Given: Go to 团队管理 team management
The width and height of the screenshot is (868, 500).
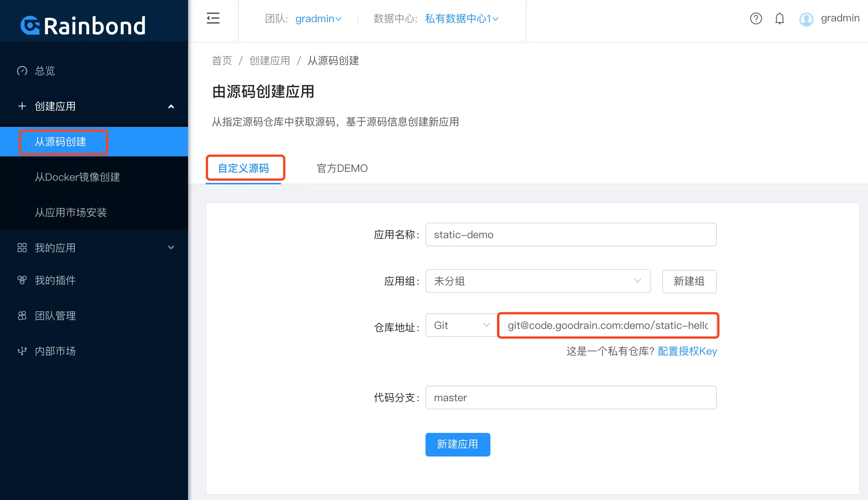Looking at the screenshot, I should pyautogui.click(x=55, y=316).
